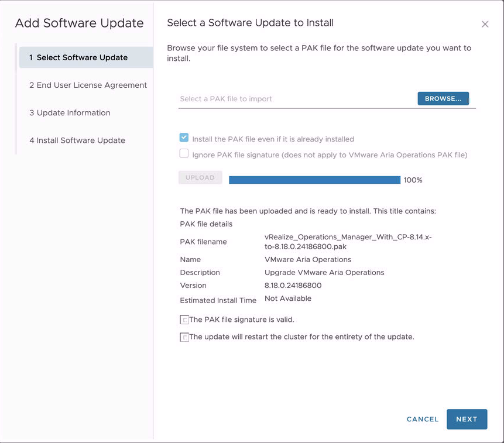Click the 'PAK file details' heading
The width and height of the screenshot is (504, 443).
point(206,224)
